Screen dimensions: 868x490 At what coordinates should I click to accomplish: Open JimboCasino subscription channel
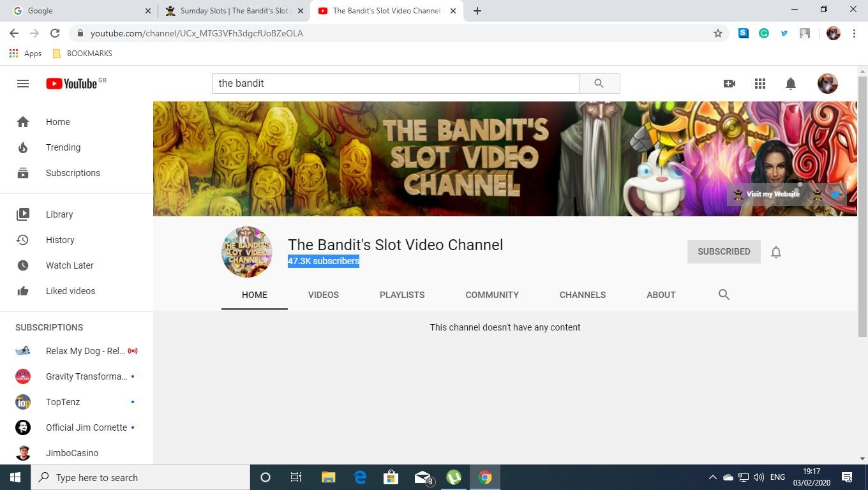coord(77,453)
